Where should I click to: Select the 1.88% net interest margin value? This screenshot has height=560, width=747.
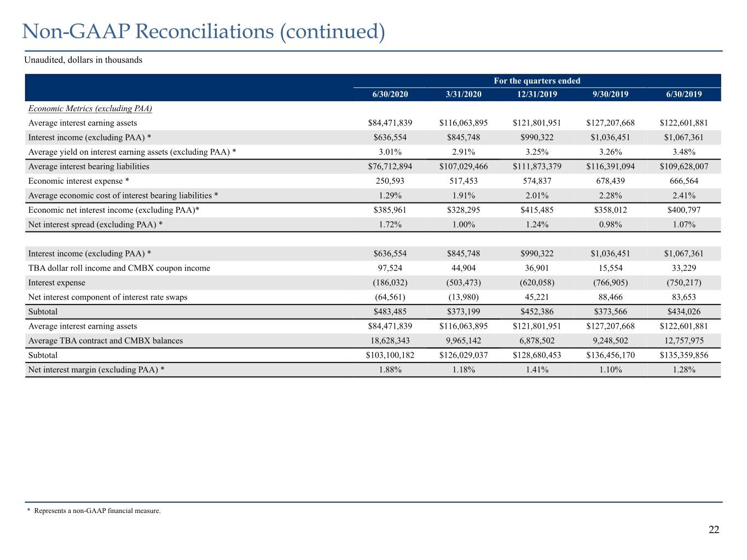pyautogui.click(x=390, y=370)
